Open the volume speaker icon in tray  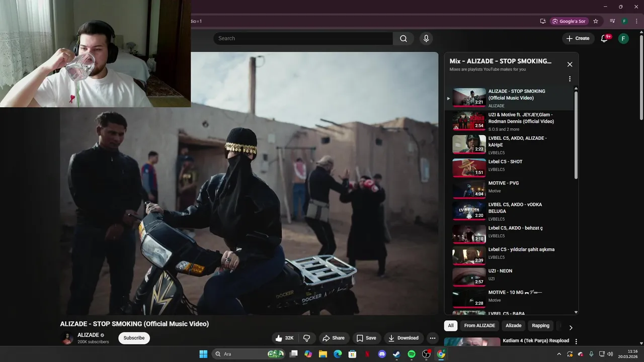click(x=610, y=354)
